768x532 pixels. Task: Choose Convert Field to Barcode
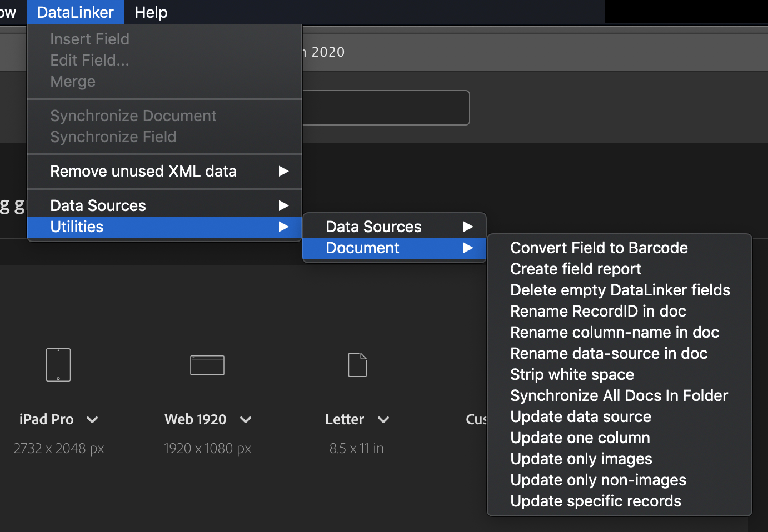pyautogui.click(x=599, y=248)
